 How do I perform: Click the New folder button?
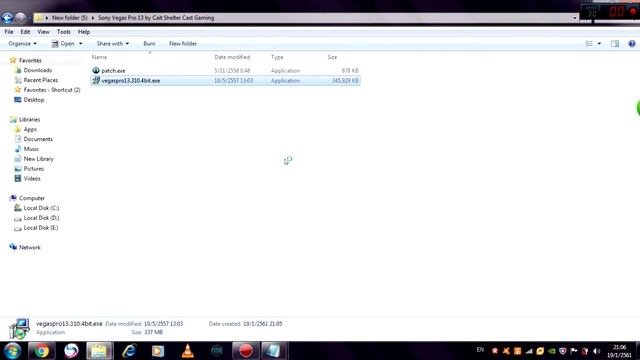[x=183, y=44]
